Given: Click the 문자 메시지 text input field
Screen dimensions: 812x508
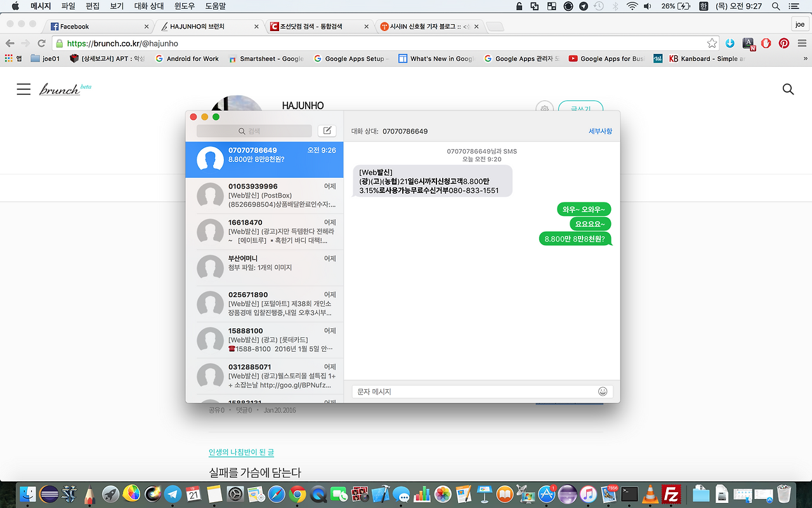Looking at the screenshot, I should [482, 392].
